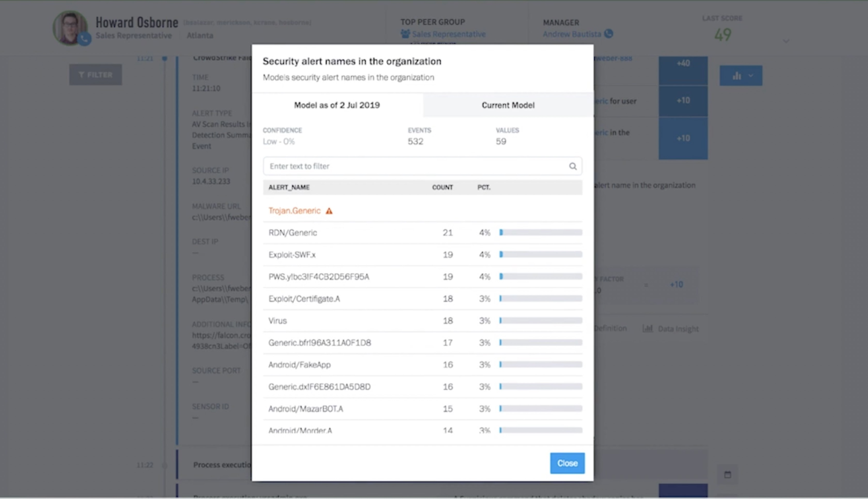Image resolution: width=868 pixels, height=499 pixels.
Task: Switch to the Current Model tab
Action: tap(508, 105)
